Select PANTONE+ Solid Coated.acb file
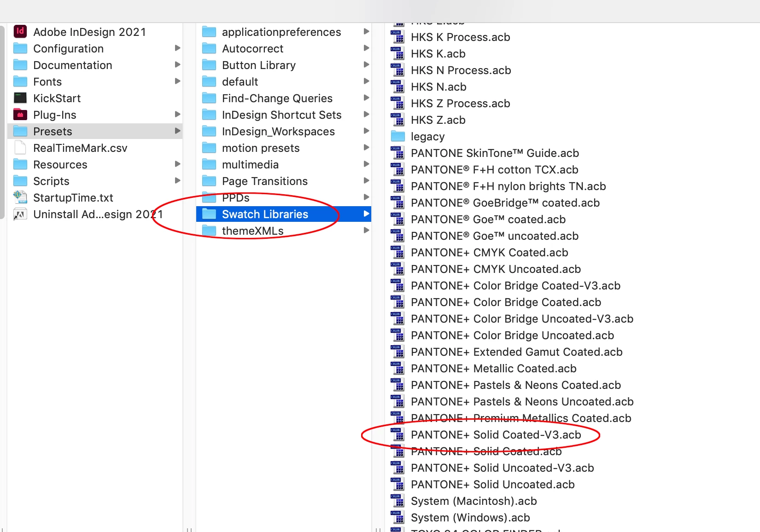Screen dimensions: 760x532 click(486, 451)
